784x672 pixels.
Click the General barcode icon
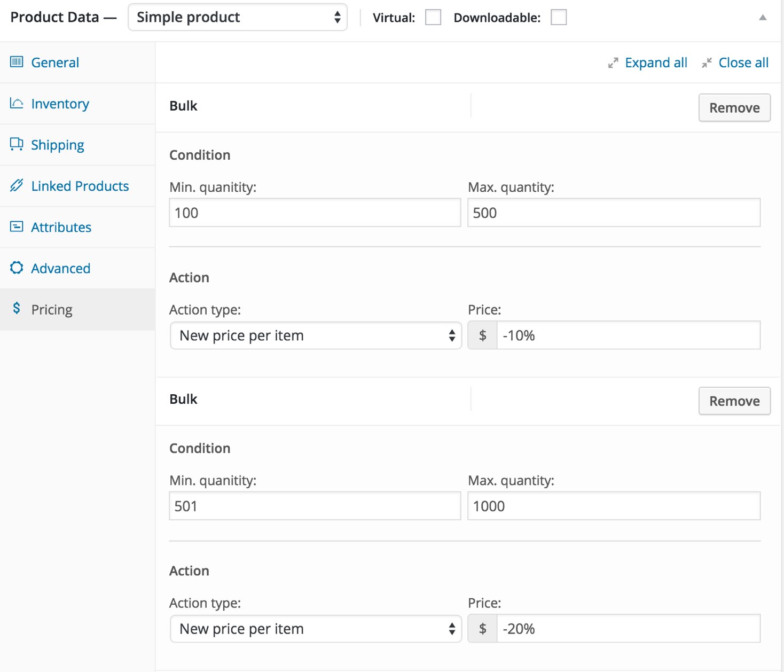17,62
